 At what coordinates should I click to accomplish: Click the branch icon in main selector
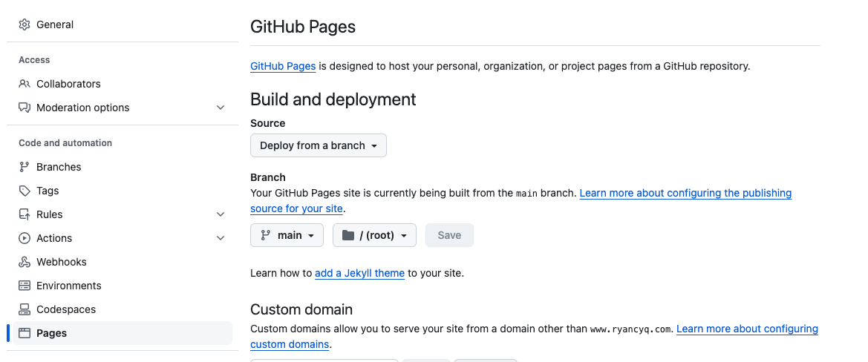pyautogui.click(x=266, y=235)
